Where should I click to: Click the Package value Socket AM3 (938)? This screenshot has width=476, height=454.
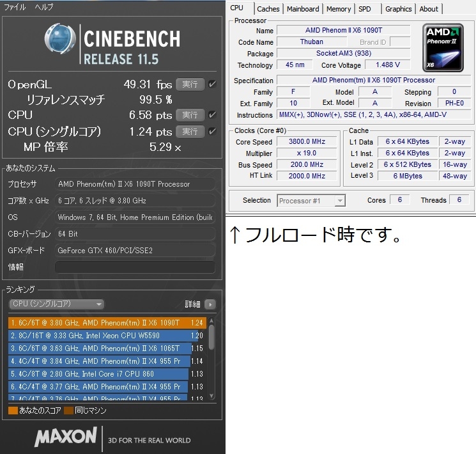click(344, 53)
